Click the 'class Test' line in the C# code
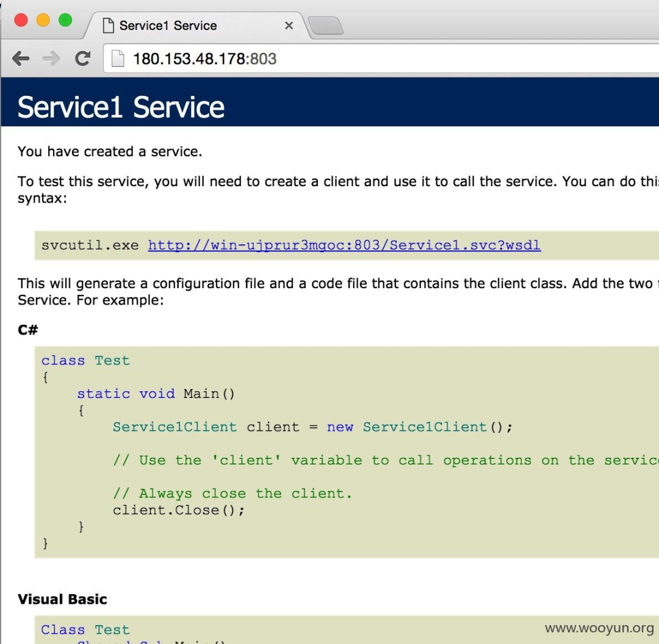 [85, 361]
